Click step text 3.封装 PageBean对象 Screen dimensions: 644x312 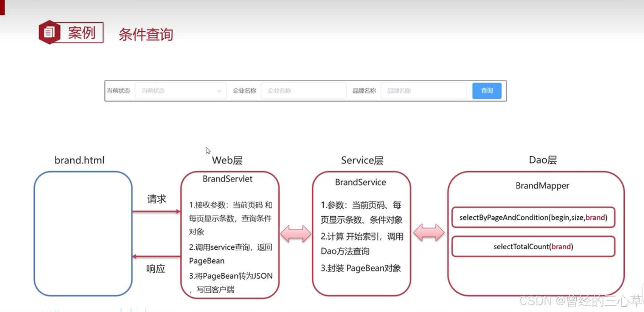click(x=361, y=268)
